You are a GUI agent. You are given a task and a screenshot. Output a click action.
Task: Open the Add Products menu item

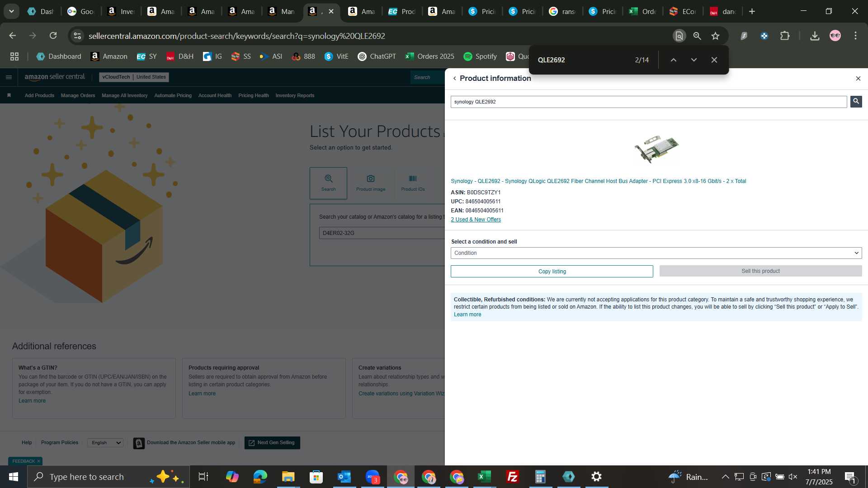point(39,96)
